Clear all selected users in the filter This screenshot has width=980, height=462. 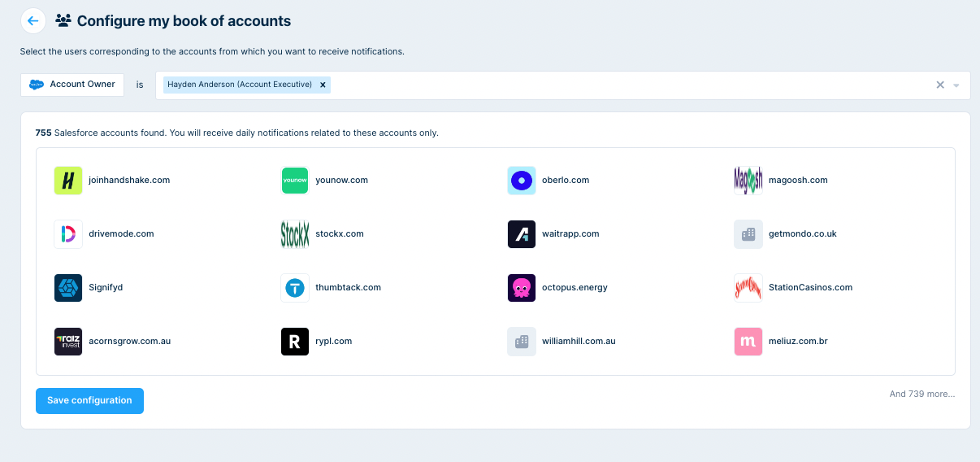coord(940,85)
